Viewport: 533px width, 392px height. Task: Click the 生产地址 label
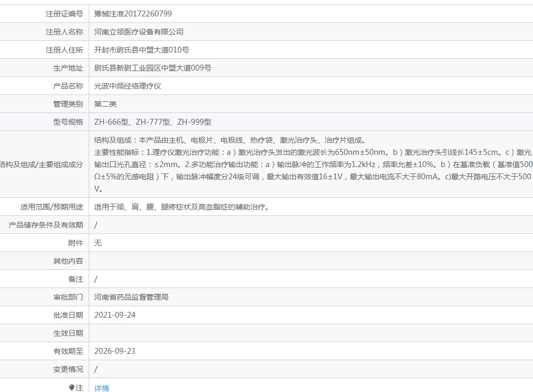(x=68, y=67)
